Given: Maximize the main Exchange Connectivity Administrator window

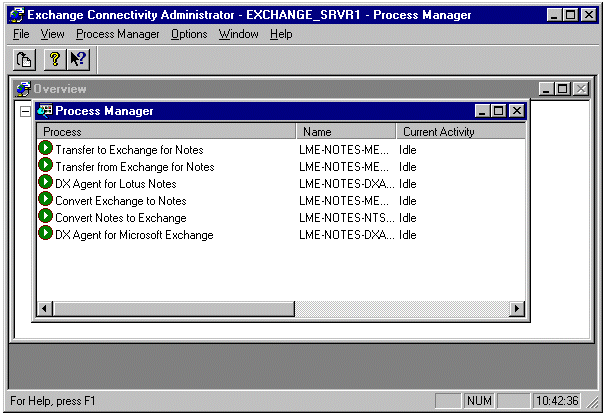Looking at the screenshot, I should (x=571, y=15).
